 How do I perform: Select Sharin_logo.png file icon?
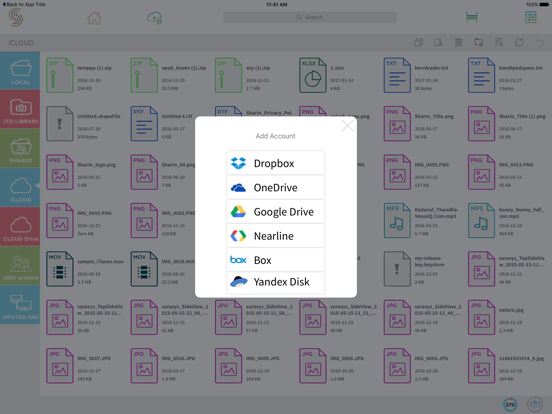click(x=60, y=172)
